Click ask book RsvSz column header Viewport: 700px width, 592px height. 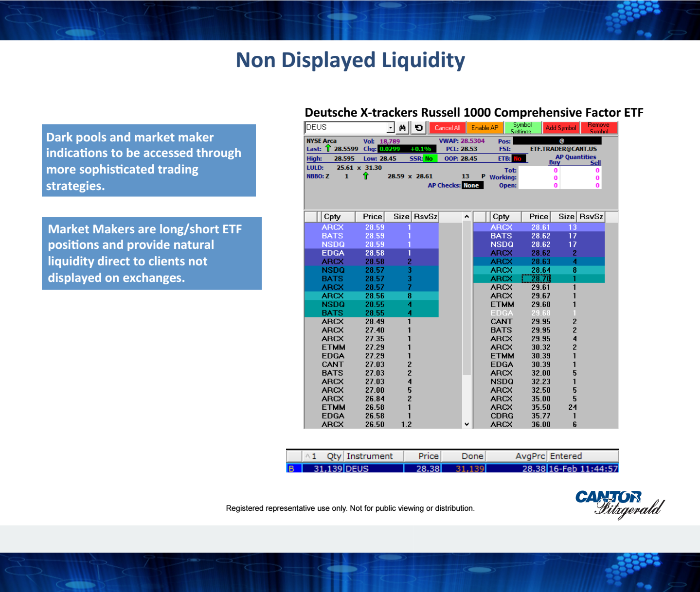591,217
